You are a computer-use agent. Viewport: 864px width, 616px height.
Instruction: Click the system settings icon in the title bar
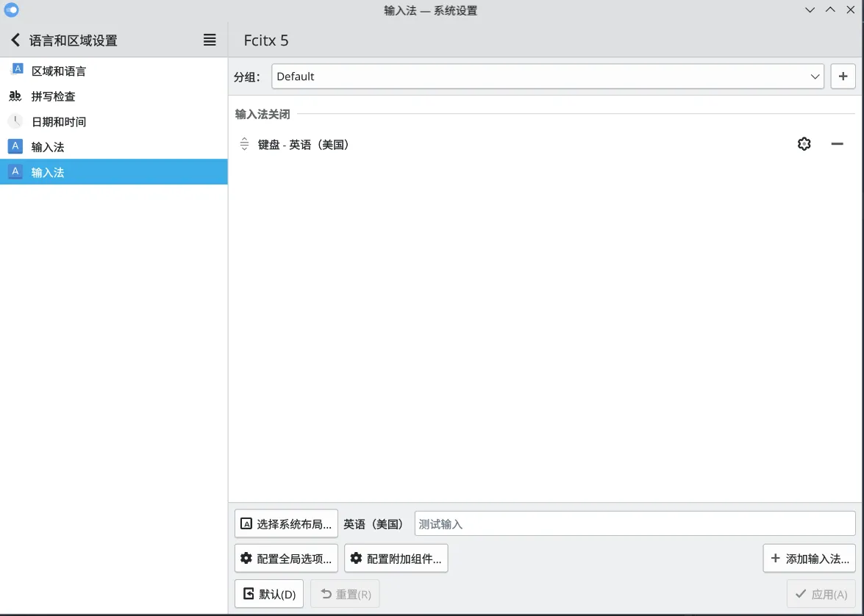click(11, 10)
